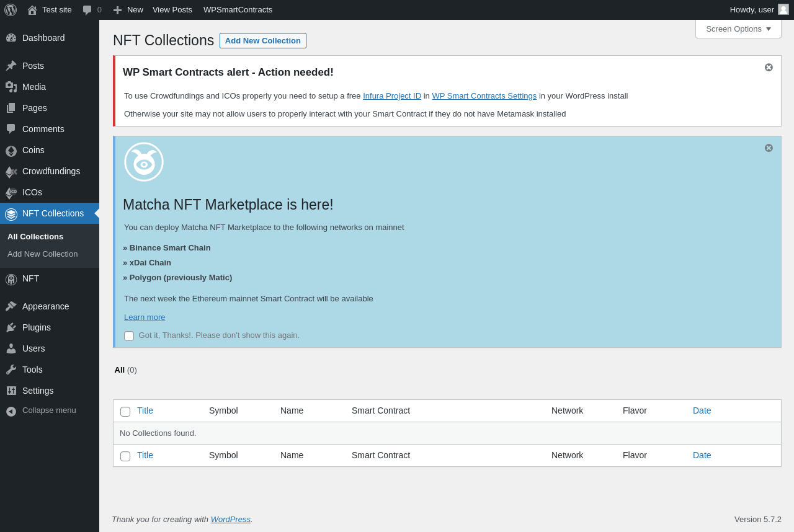
Task: Click the plus New icon
Action: pyautogui.click(x=117, y=10)
